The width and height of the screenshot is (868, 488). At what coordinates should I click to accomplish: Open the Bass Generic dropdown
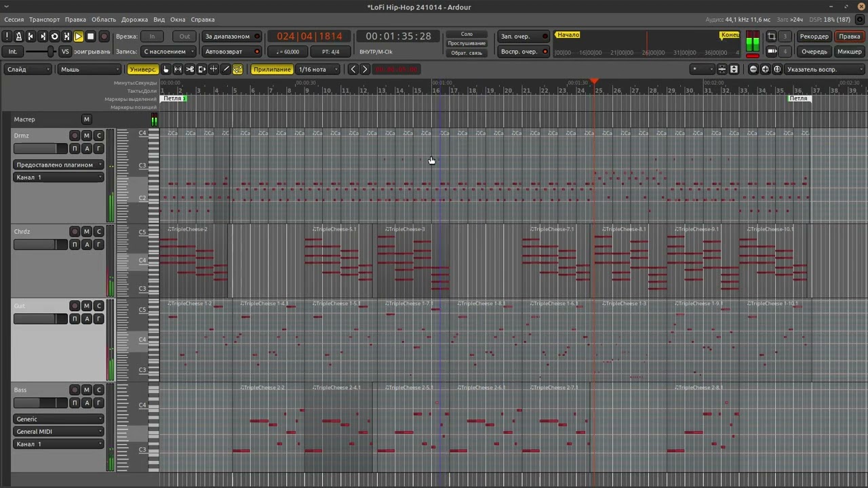click(59, 419)
